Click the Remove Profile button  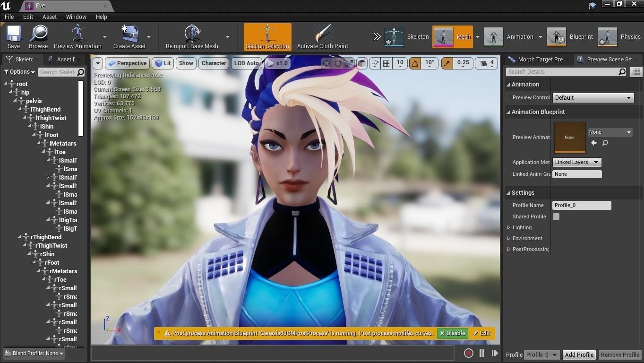[x=620, y=355]
